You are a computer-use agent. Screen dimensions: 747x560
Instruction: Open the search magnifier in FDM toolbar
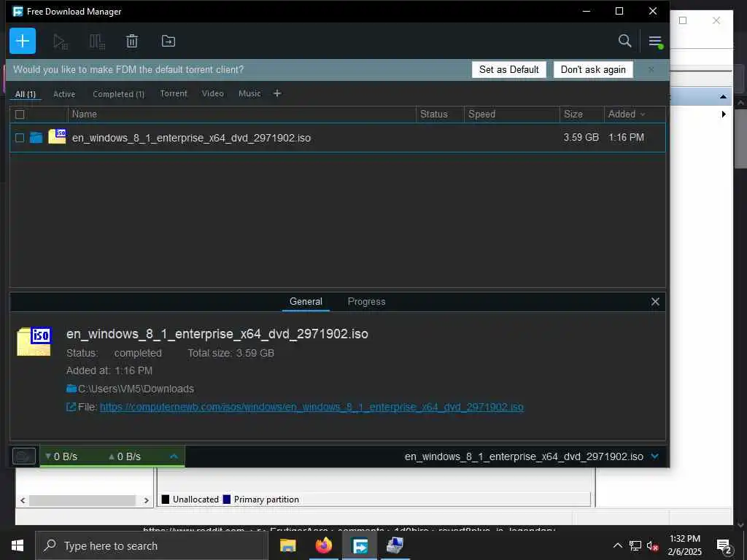coord(624,41)
